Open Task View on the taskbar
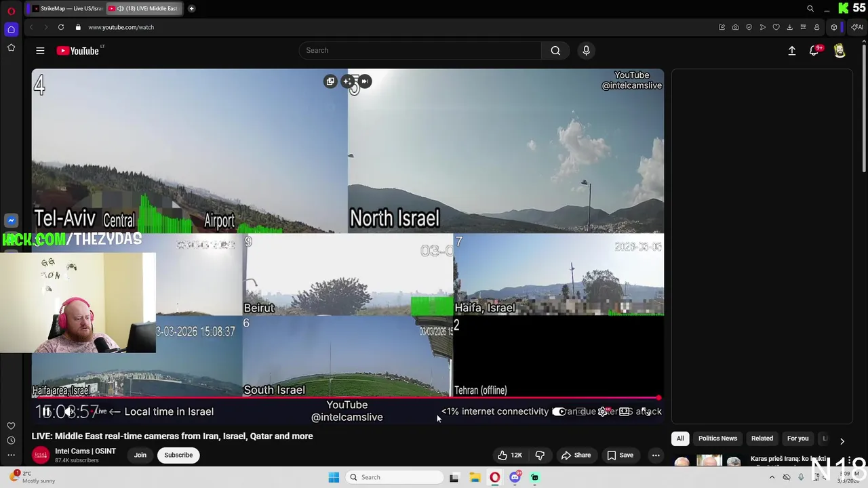868x488 pixels. click(x=454, y=477)
